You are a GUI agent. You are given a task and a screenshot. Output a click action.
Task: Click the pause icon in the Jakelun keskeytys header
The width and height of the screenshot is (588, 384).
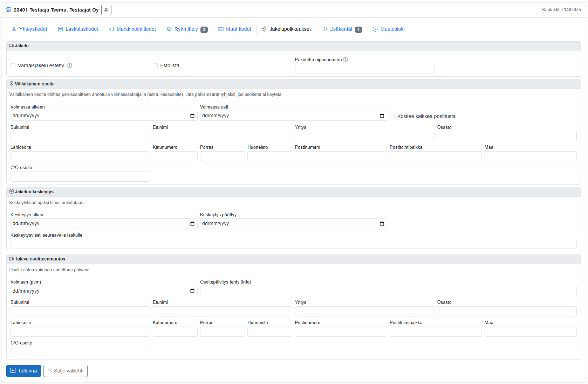click(12, 191)
